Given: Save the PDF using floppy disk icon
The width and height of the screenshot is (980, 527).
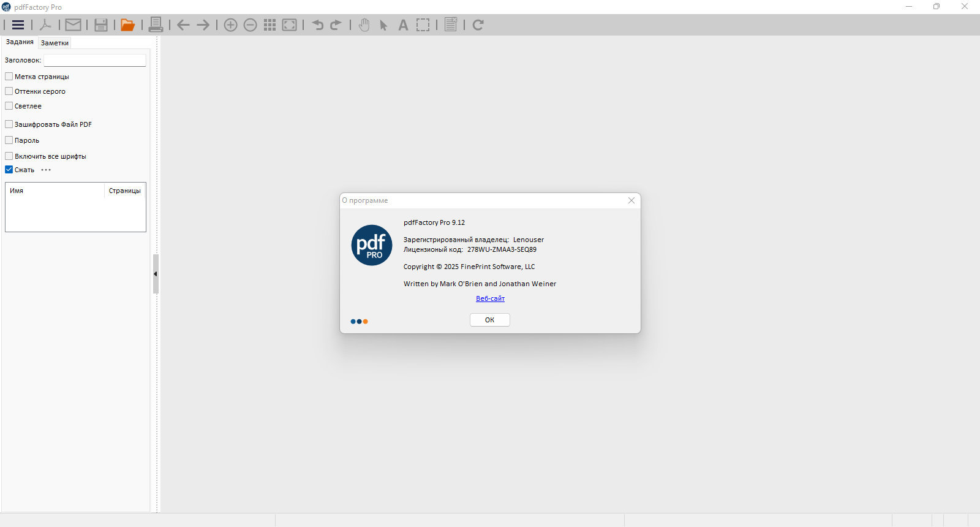Looking at the screenshot, I should pyautogui.click(x=101, y=25).
